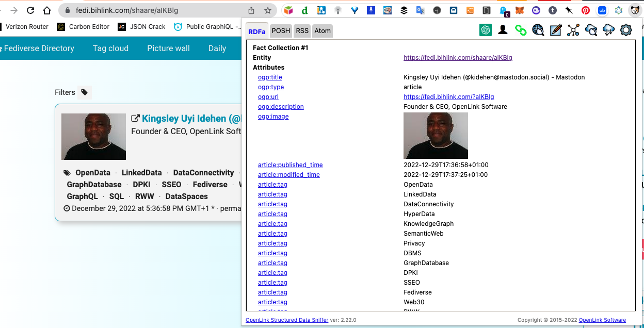The image size is (644, 328).
Task: Click the ghost extension icon with 0 badge
Action: tap(504, 11)
